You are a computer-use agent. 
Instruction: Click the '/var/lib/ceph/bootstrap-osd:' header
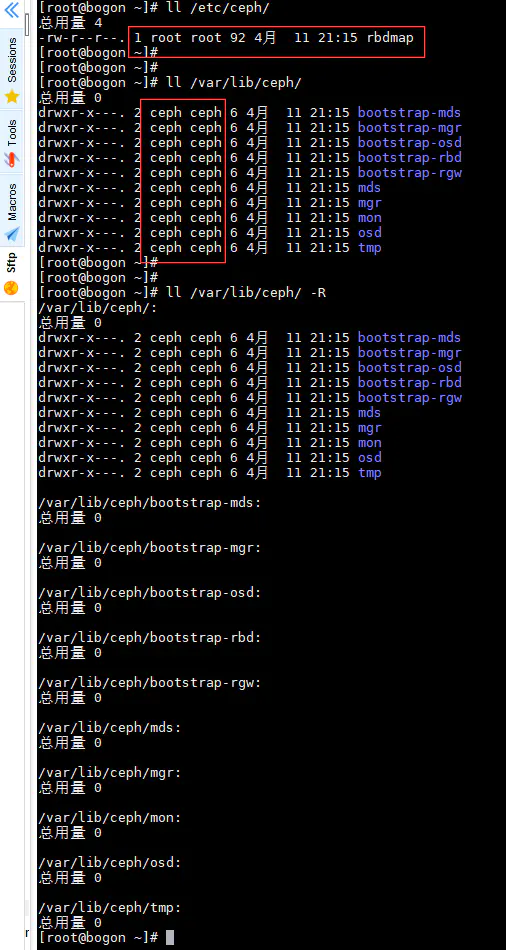tap(150, 593)
